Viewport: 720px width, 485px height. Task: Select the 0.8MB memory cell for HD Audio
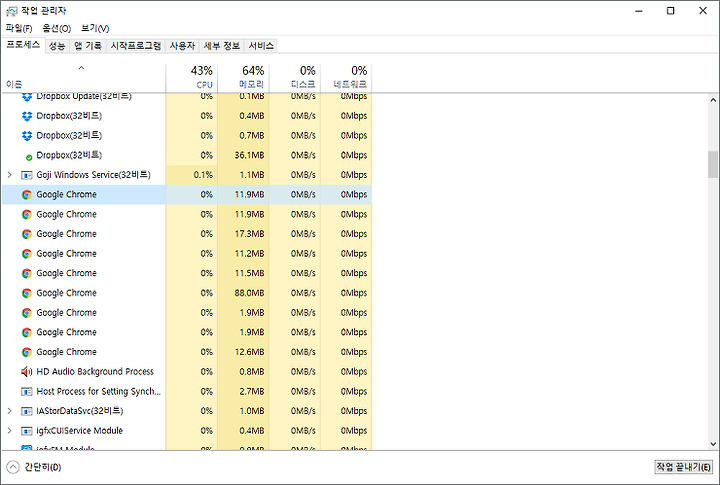tap(243, 372)
